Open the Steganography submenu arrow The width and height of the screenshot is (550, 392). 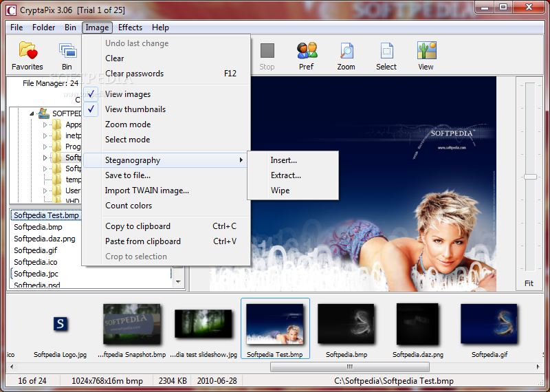click(x=241, y=160)
